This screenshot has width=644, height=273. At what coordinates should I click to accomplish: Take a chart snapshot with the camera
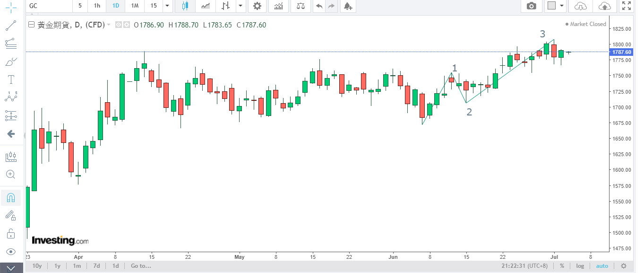point(532,6)
